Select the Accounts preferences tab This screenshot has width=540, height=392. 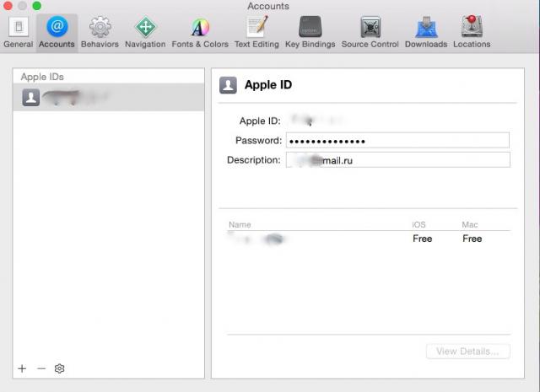[57, 32]
